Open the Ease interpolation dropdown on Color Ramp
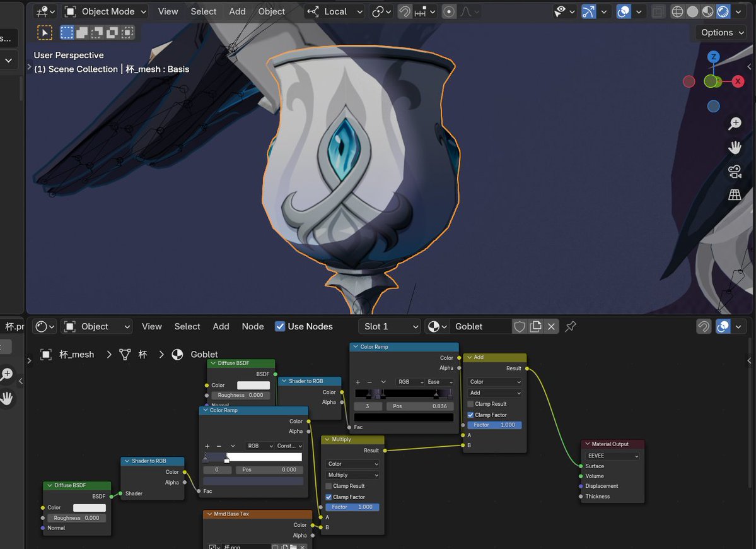The width and height of the screenshot is (756, 549). tap(438, 382)
